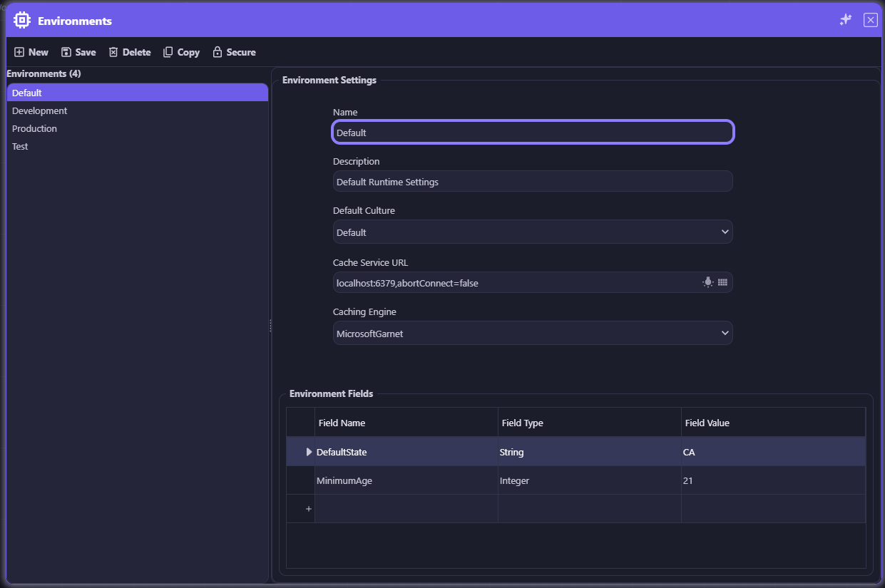Click the String field type cell
885x588 pixels.
[590, 452]
